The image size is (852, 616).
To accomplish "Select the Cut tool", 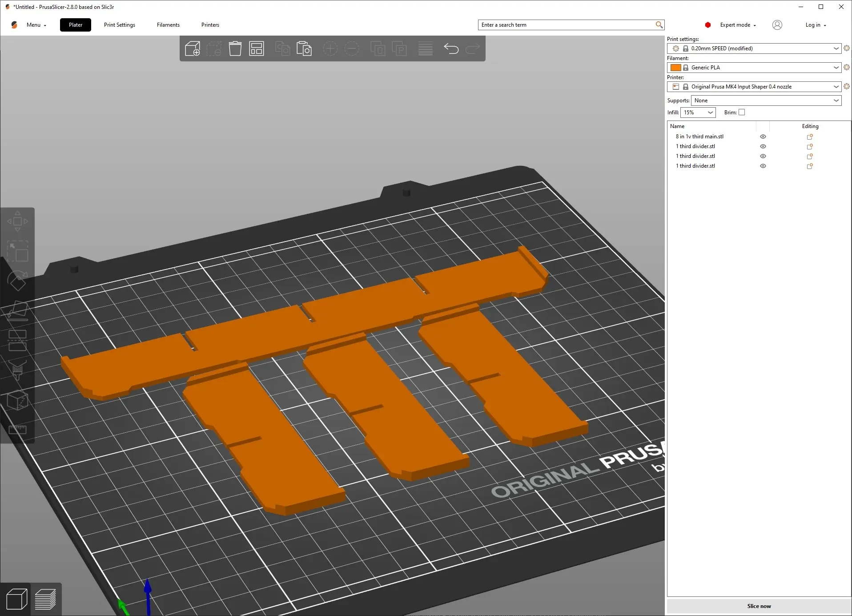I will click(x=17, y=340).
